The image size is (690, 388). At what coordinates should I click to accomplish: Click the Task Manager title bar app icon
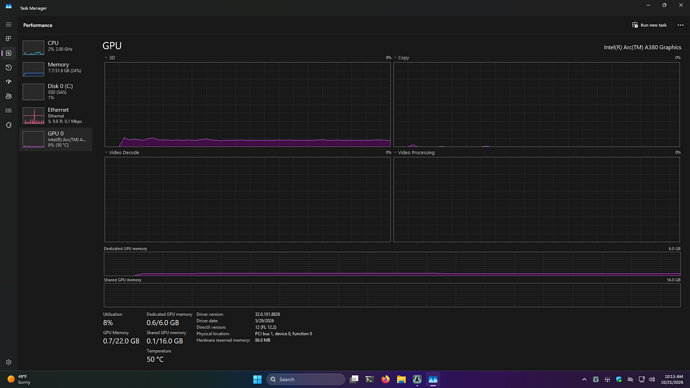point(8,7)
